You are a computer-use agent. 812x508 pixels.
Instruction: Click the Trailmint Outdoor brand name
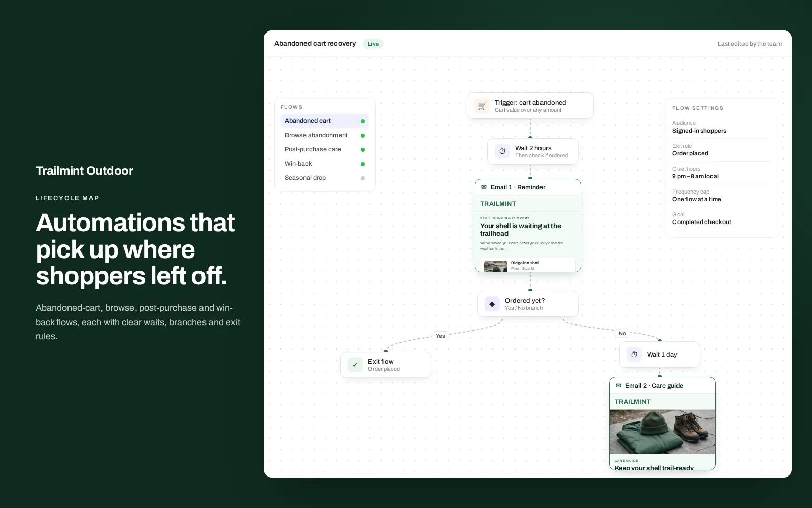pos(84,171)
